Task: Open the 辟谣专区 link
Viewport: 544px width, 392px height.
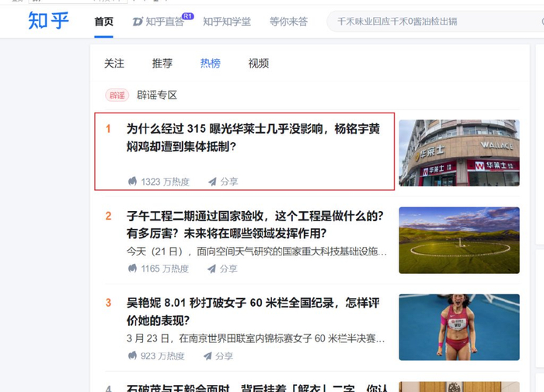Action: 157,95
